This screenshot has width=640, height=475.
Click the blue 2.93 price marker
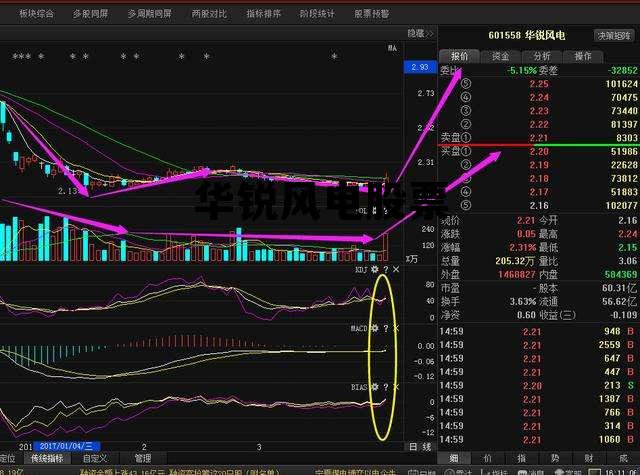420,67
